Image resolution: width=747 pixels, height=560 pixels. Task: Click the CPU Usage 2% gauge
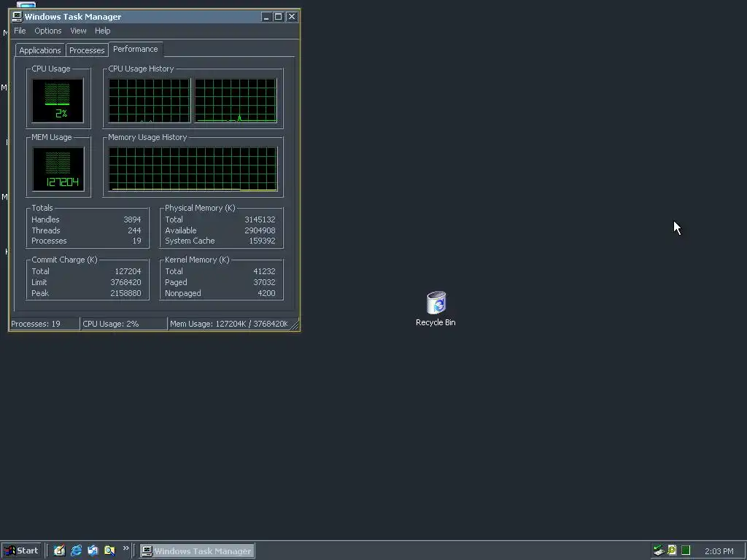58,101
